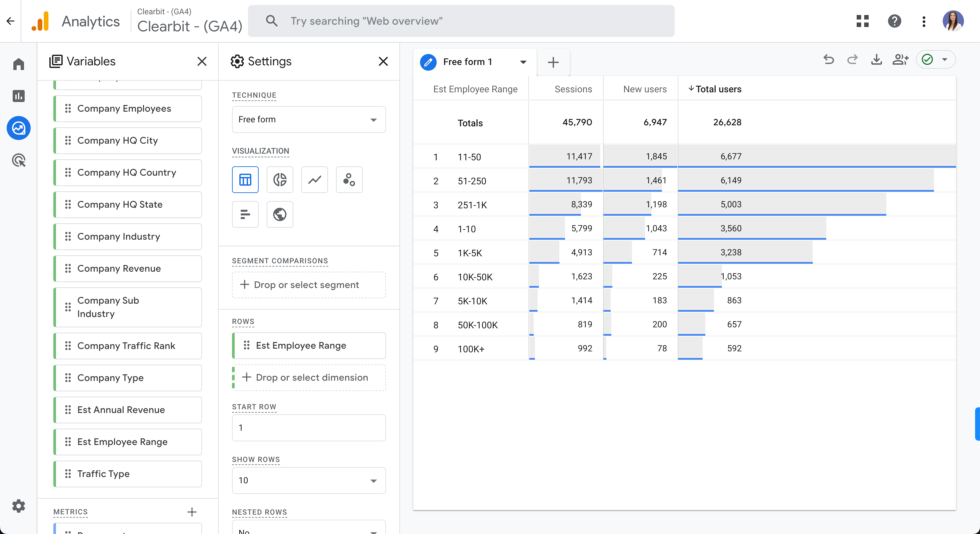Viewport: 980px width, 534px height.
Task: Select the bar chart visualization icon
Action: 245,215
